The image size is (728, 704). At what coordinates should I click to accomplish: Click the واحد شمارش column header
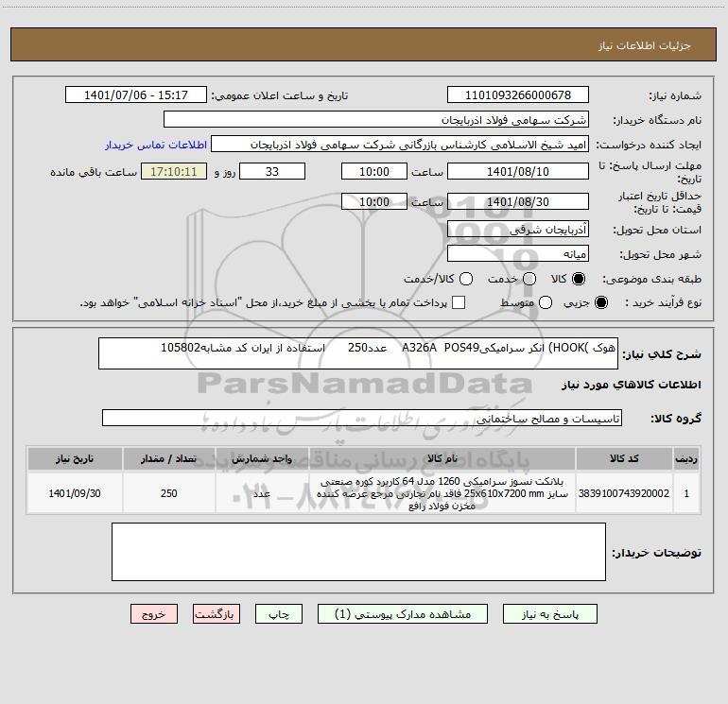(262, 458)
